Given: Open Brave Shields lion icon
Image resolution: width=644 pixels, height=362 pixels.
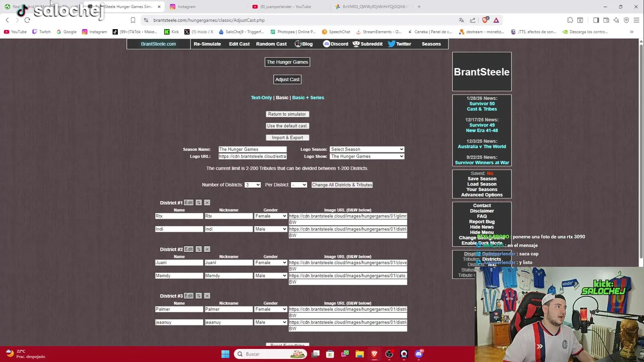Looking at the screenshot, I should 485,20.
